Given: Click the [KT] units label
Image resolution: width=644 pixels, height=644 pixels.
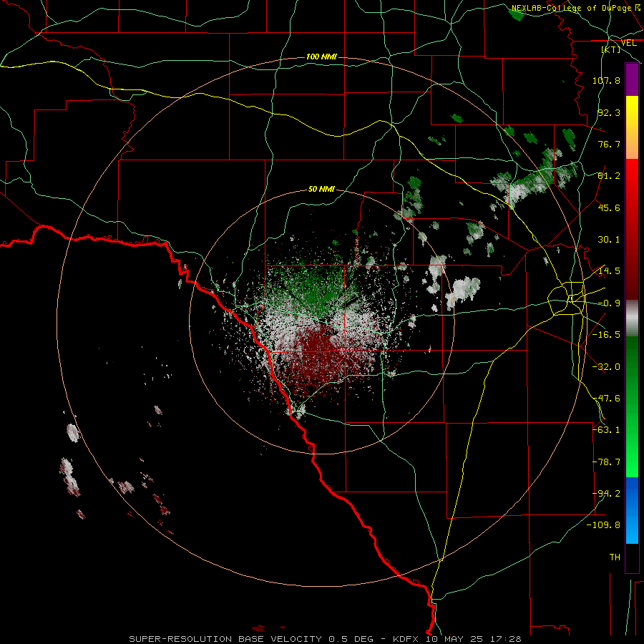Looking at the screenshot, I should [611, 49].
